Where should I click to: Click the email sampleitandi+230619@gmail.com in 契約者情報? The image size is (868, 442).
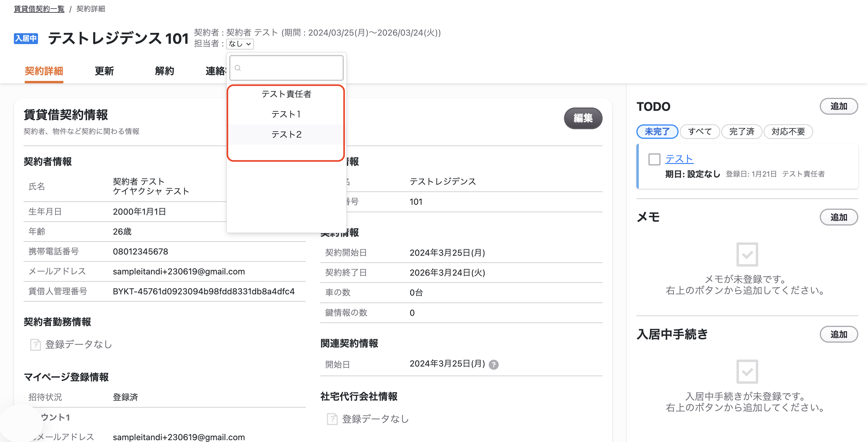tap(179, 272)
